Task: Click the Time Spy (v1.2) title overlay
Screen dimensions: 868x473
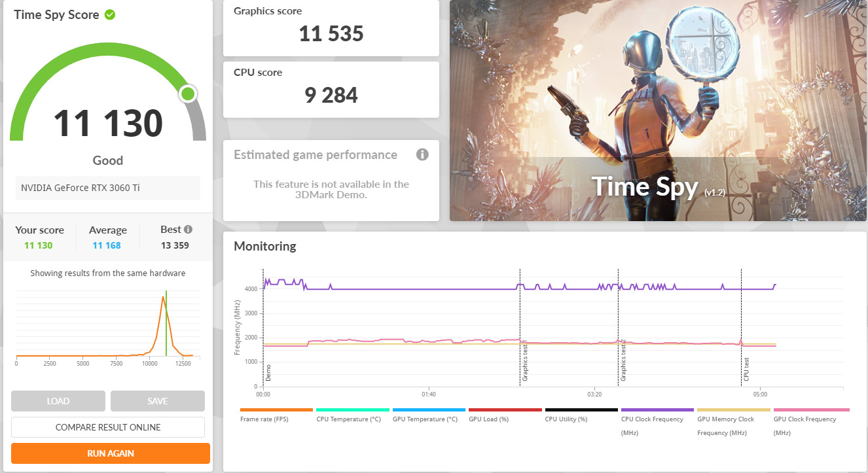Action: [659, 187]
